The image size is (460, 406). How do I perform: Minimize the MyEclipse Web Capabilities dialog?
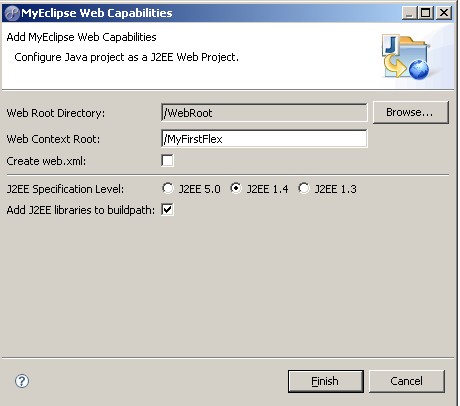409,13
